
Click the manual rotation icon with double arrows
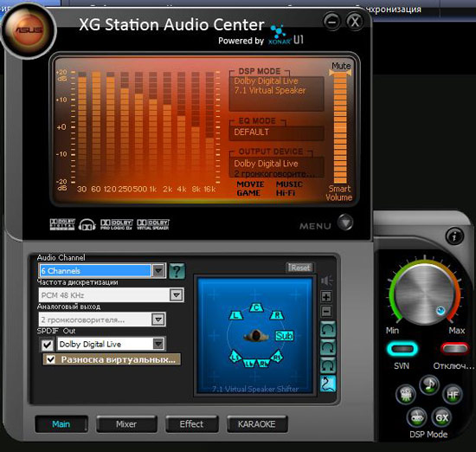point(328,365)
